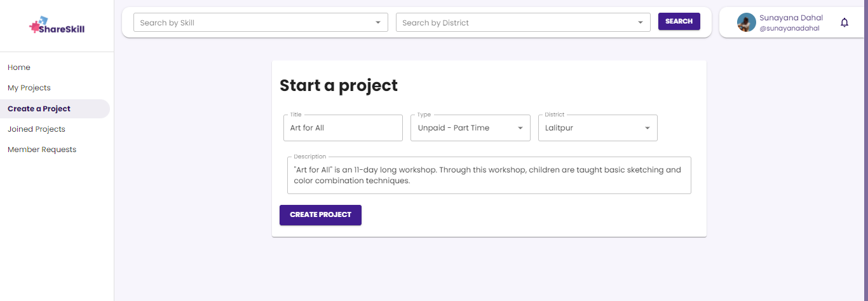This screenshot has width=868, height=301.
Task: Go to Home in the sidebar
Action: [19, 67]
